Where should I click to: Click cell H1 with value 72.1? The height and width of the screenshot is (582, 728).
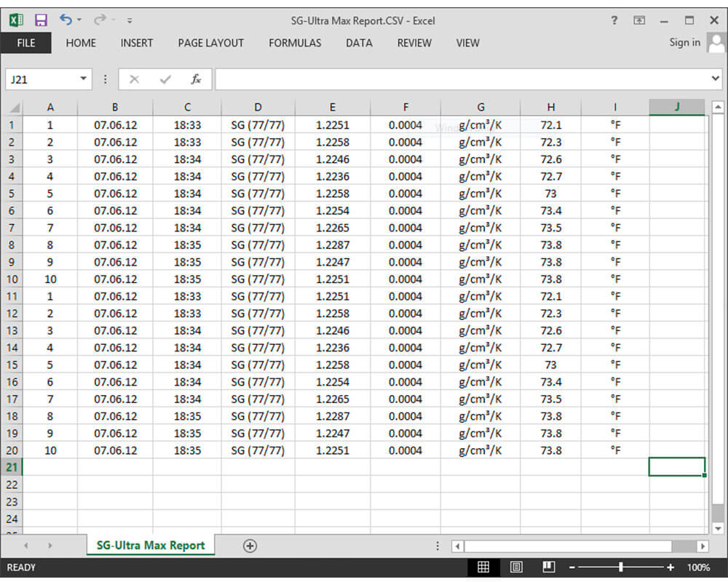(550, 125)
